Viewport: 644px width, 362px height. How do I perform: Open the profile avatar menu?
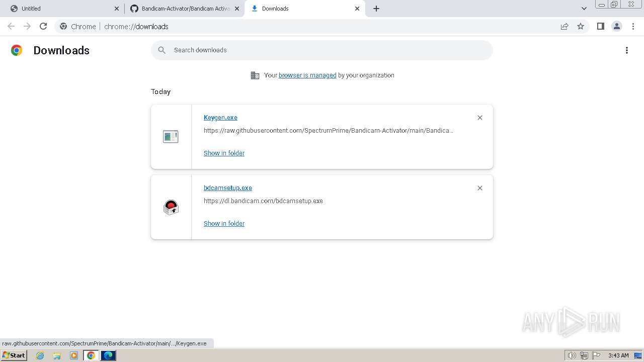coord(616,26)
